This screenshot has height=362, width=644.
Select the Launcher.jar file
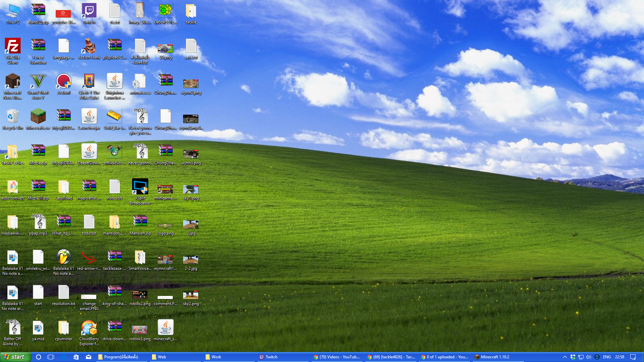coord(89,119)
